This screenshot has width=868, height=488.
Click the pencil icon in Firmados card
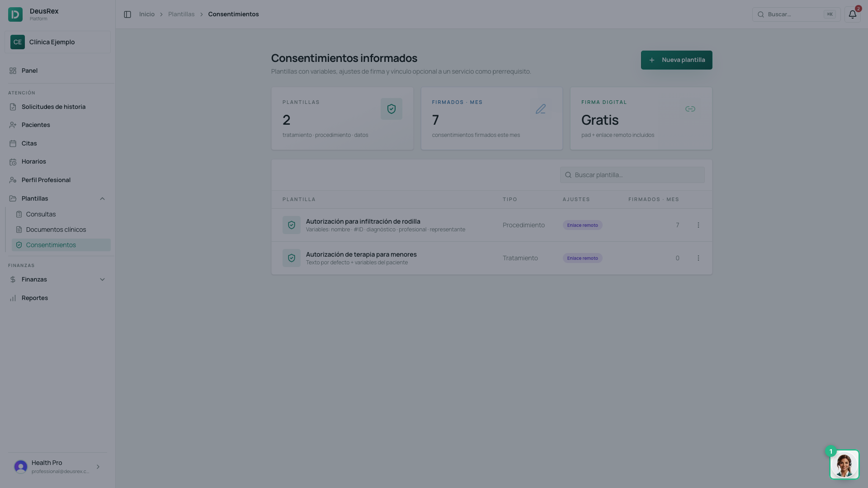[541, 109]
